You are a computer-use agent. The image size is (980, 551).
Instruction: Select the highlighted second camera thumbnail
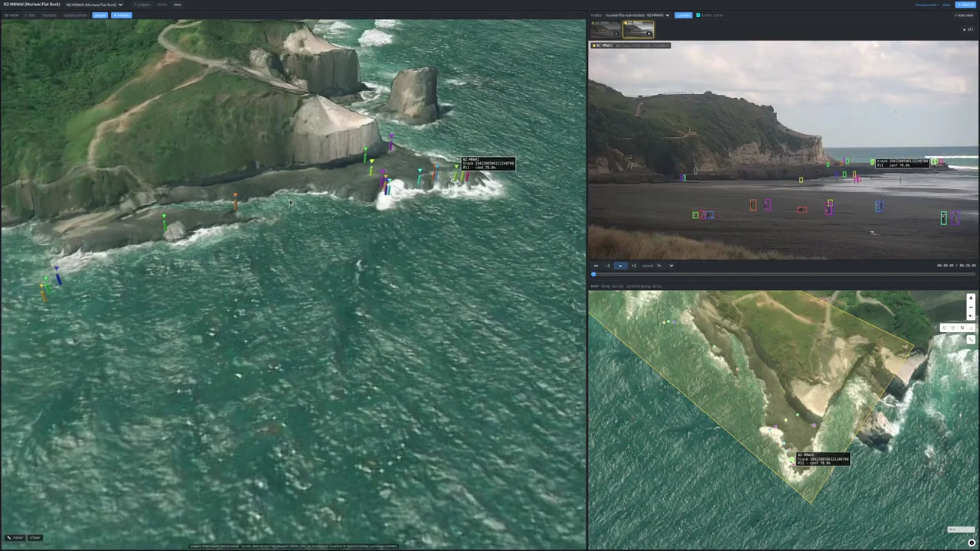click(x=638, y=29)
